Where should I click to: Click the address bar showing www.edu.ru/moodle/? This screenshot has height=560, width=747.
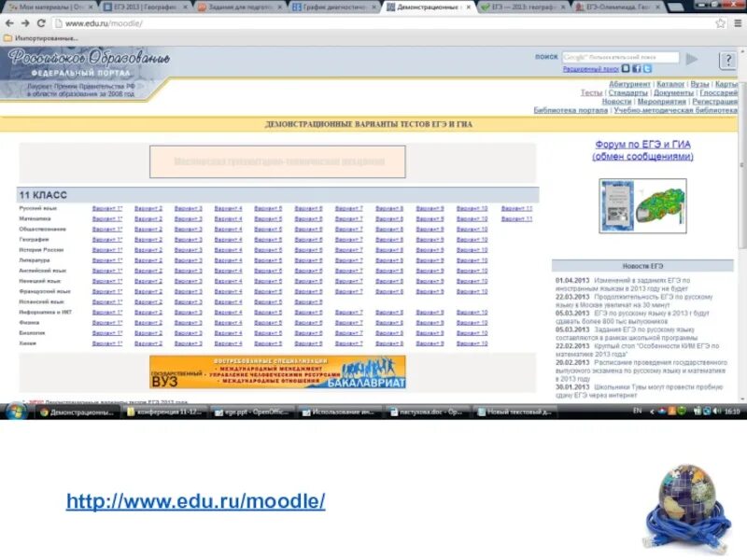[381, 23]
